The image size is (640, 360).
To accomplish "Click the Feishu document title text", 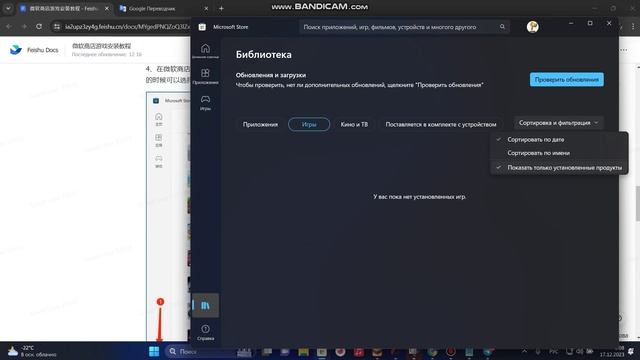I will click(101, 46).
